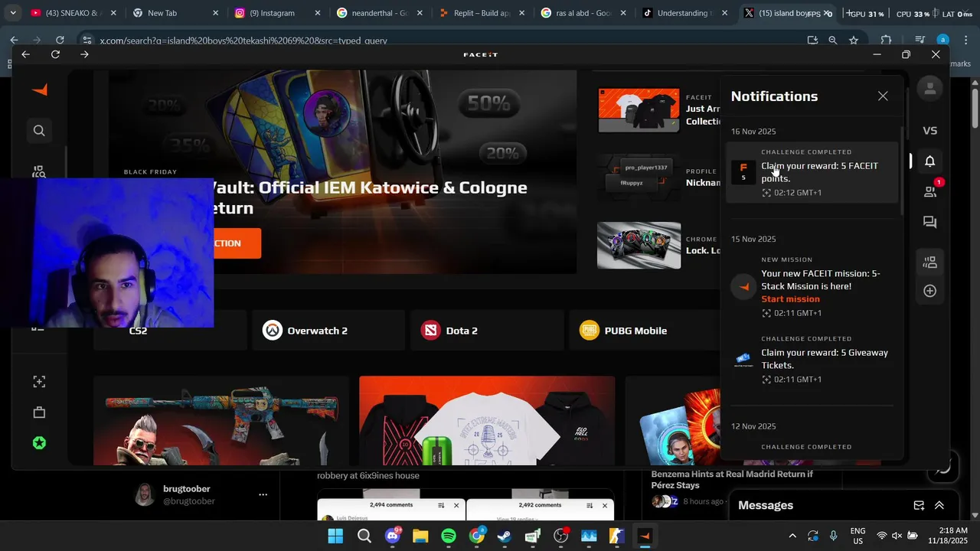
Task: Click the IEM Katowice & Cologne banner title
Action: pyautogui.click(x=368, y=197)
